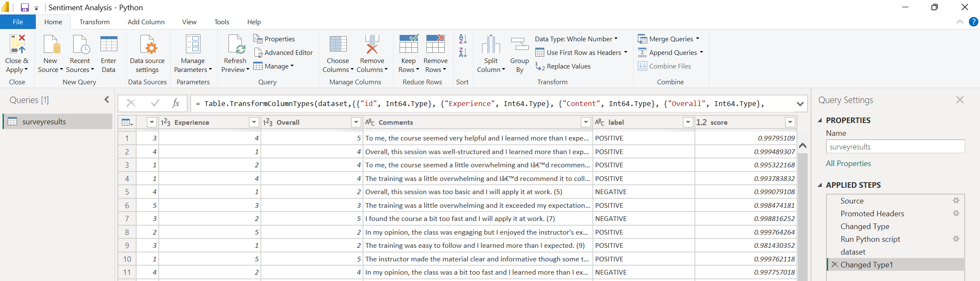Open query Properties
This screenshot has width=980, height=281.
point(274,39)
